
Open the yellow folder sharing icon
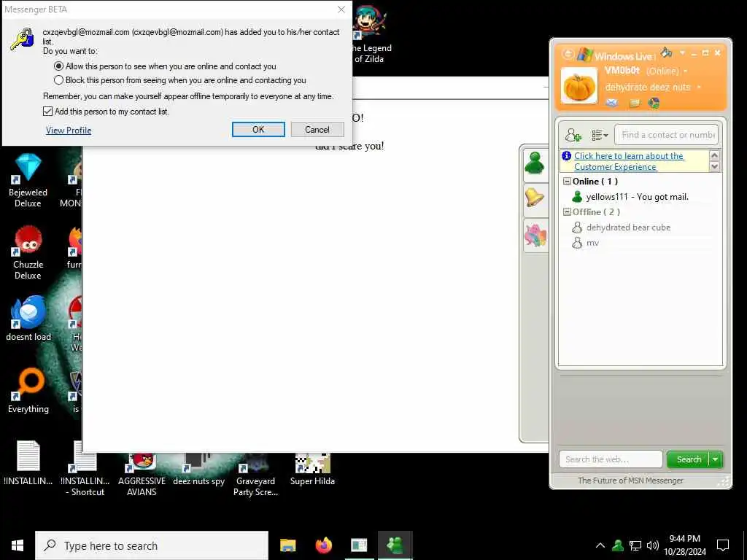pos(635,103)
